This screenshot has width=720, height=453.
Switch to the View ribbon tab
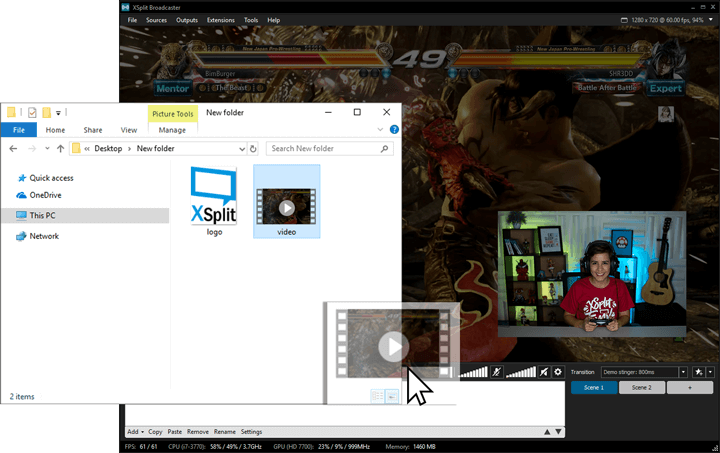point(129,130)
